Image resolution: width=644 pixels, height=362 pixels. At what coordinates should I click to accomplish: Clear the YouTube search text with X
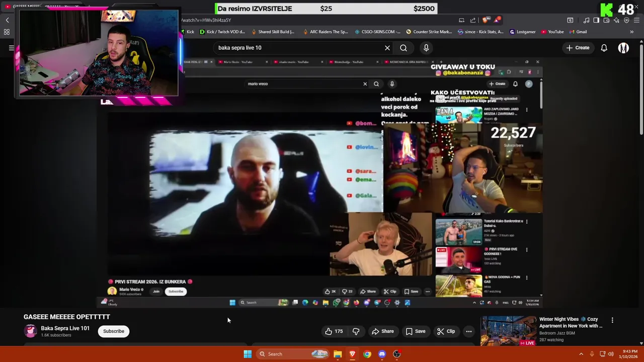click(x=387, y=48)
